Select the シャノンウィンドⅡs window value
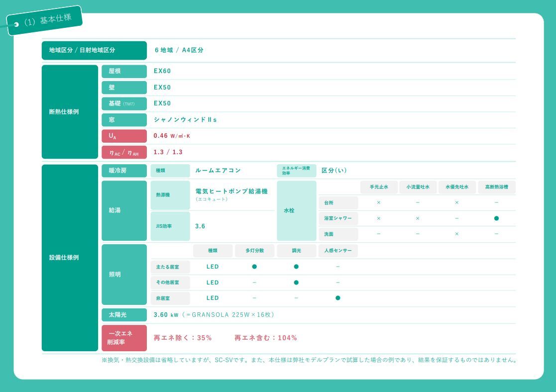The image size is (556, 392). (x=185, y=120)
